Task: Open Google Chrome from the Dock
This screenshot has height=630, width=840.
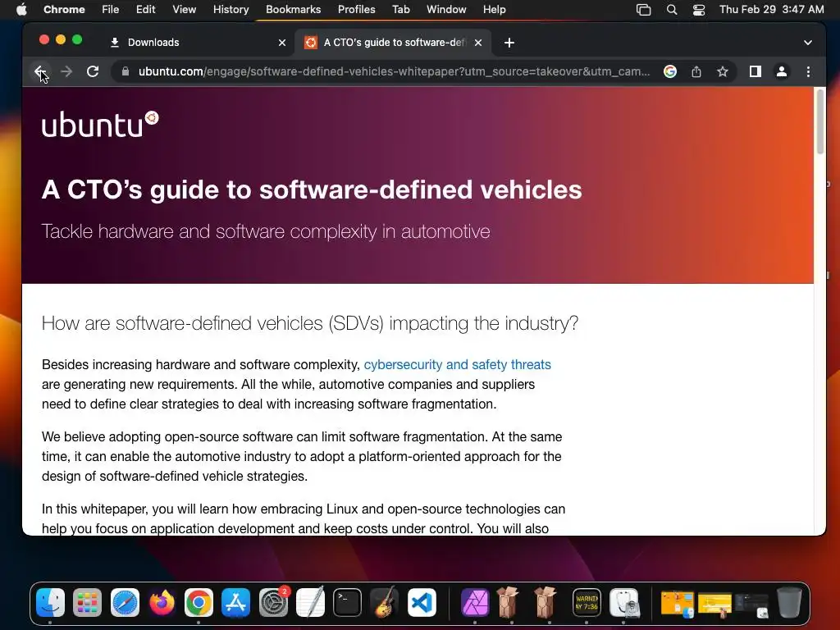Action: click(199, 603)
